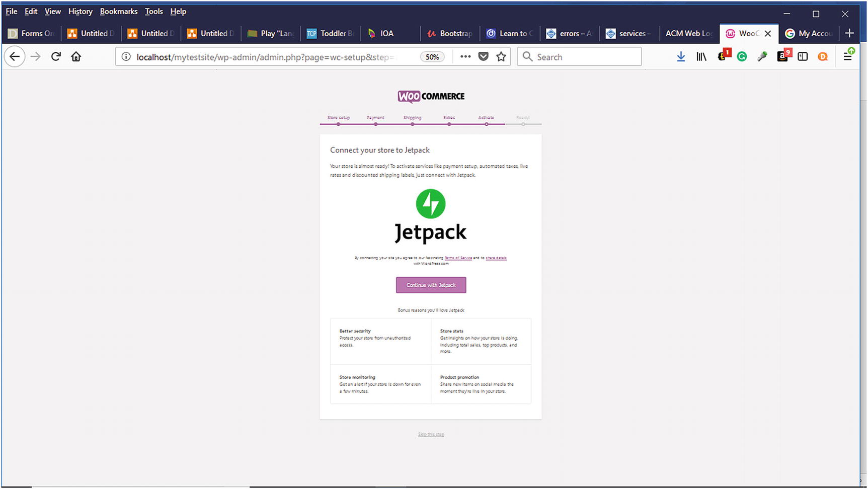Click the green Jetpack logo
The image size is (868, 489).
pos(431,204)
